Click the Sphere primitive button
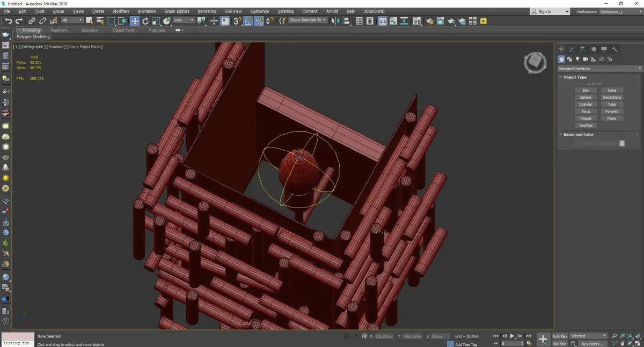Image resolution: width=644 pixels, height=347 pixels. click(x=586, y=97)
